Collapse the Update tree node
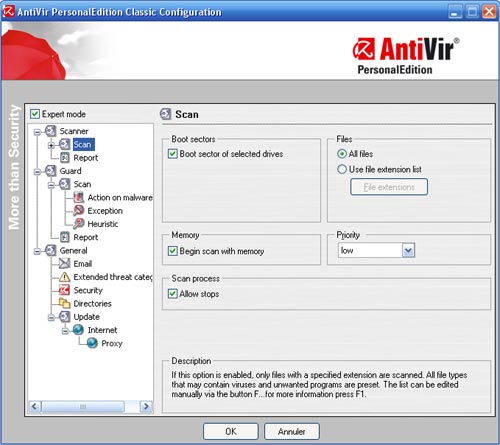 click(x=51, y=318)
